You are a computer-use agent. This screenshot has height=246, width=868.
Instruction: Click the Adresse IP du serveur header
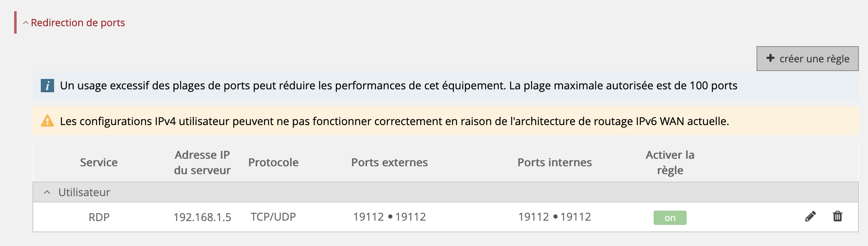[x=202, y=162]
